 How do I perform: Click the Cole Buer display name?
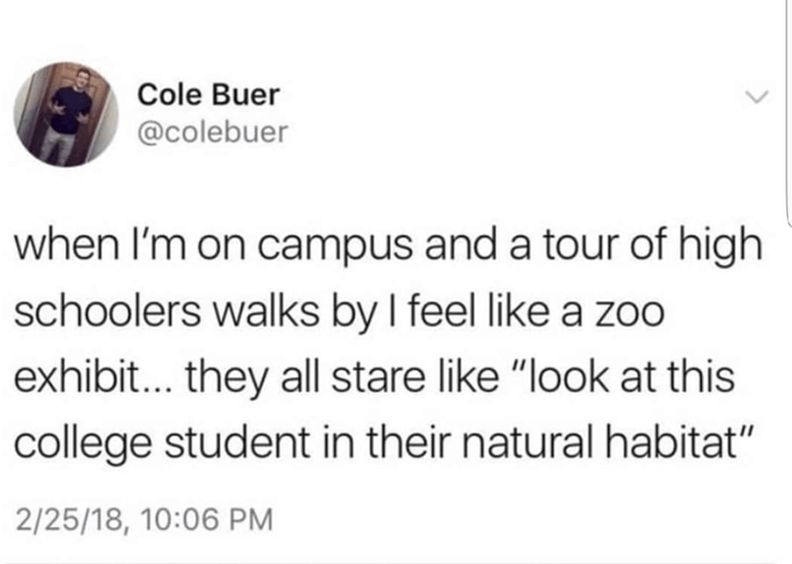[x=209, y=95]
